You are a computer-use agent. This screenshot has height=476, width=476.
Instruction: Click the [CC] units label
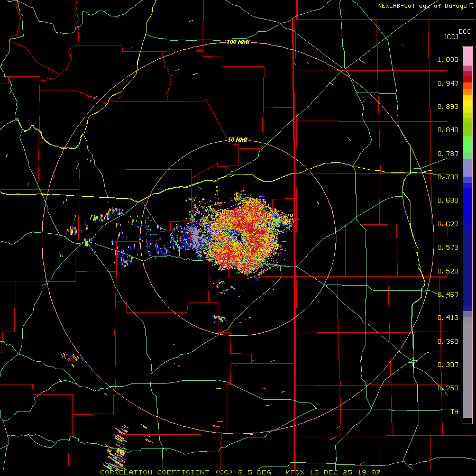[x=451, y=36]
